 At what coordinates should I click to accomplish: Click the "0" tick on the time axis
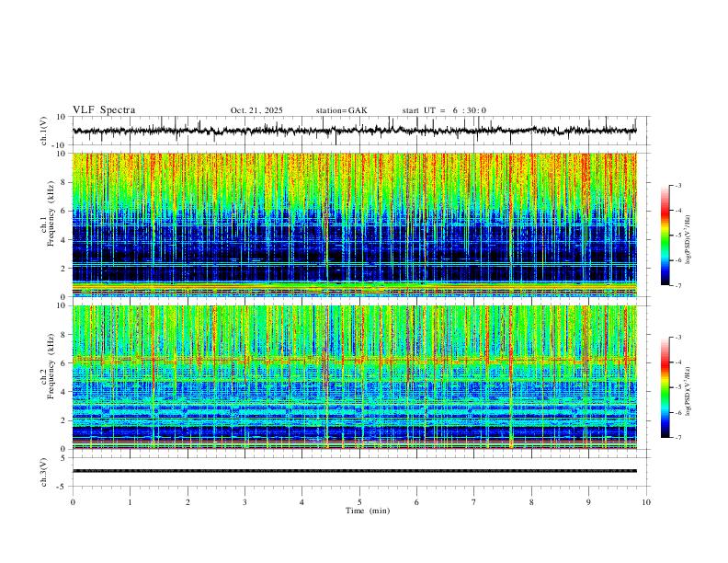click(x=73, y=502)
